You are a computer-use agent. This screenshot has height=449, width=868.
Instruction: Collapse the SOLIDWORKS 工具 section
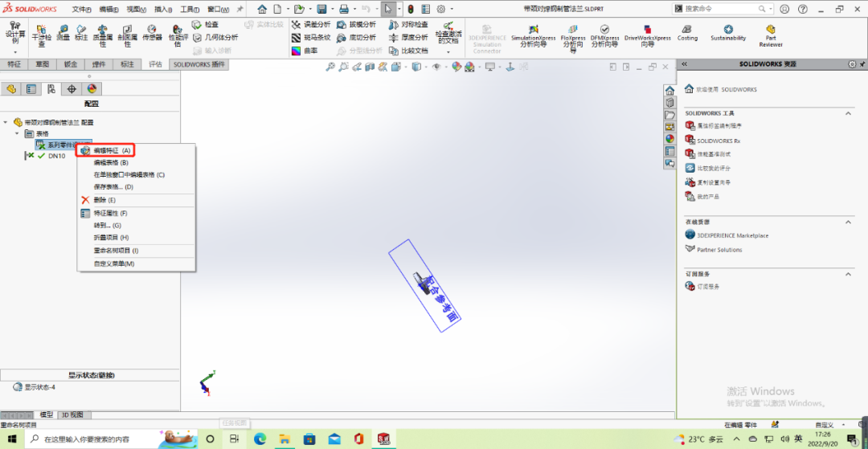(x=848, y=113)
